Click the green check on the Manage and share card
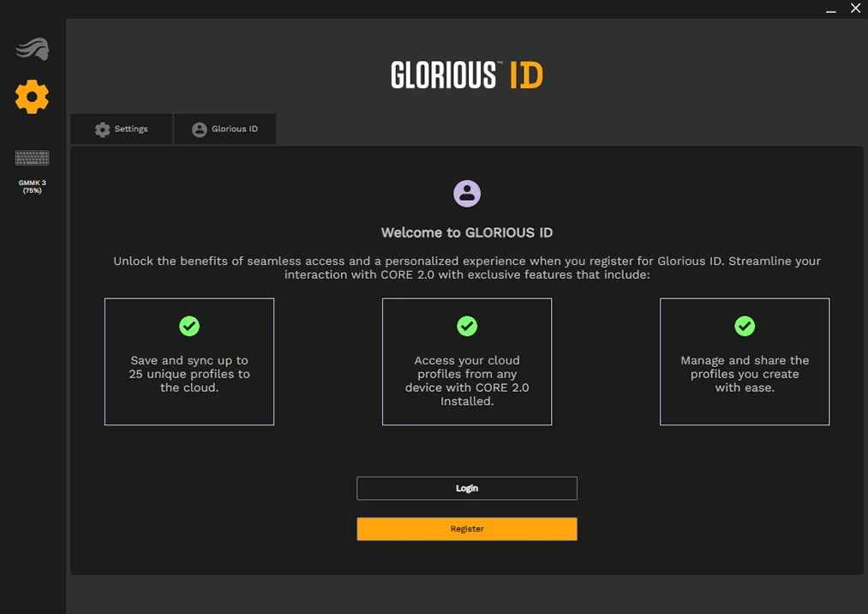 point(745,326)
